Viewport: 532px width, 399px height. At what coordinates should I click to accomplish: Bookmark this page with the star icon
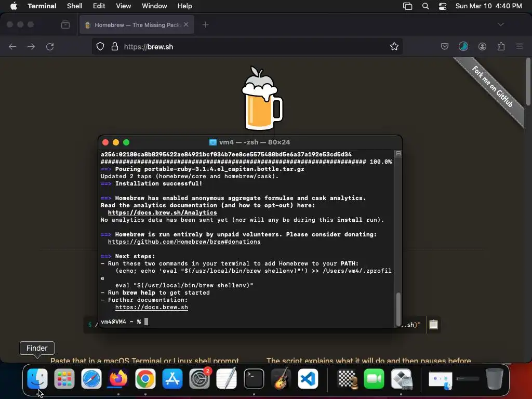coord(394,46)
